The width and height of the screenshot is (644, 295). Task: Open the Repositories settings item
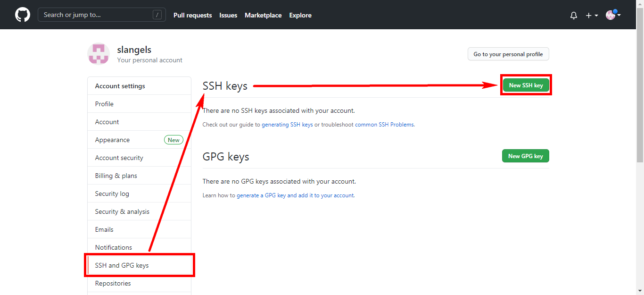[x=139, y=283]
